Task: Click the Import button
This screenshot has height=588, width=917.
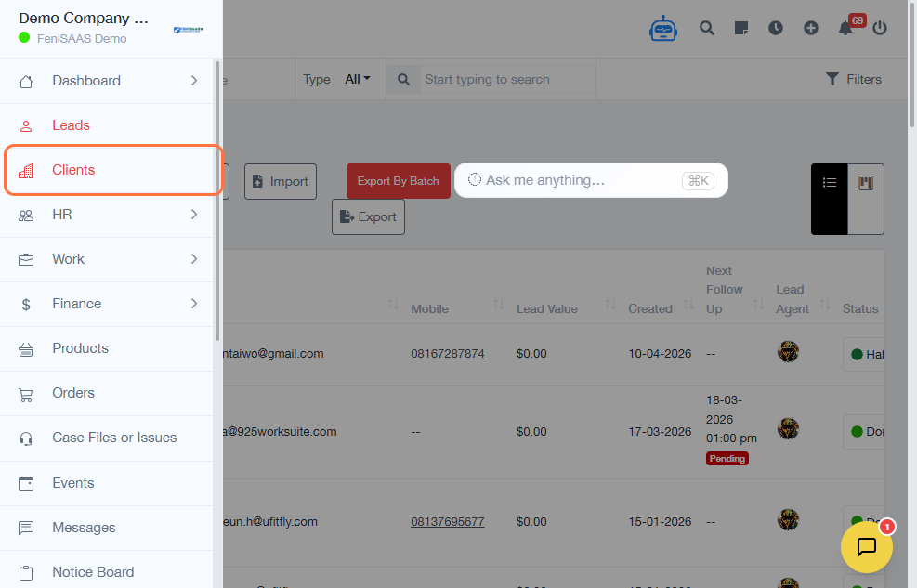Action: click(281, 182)
